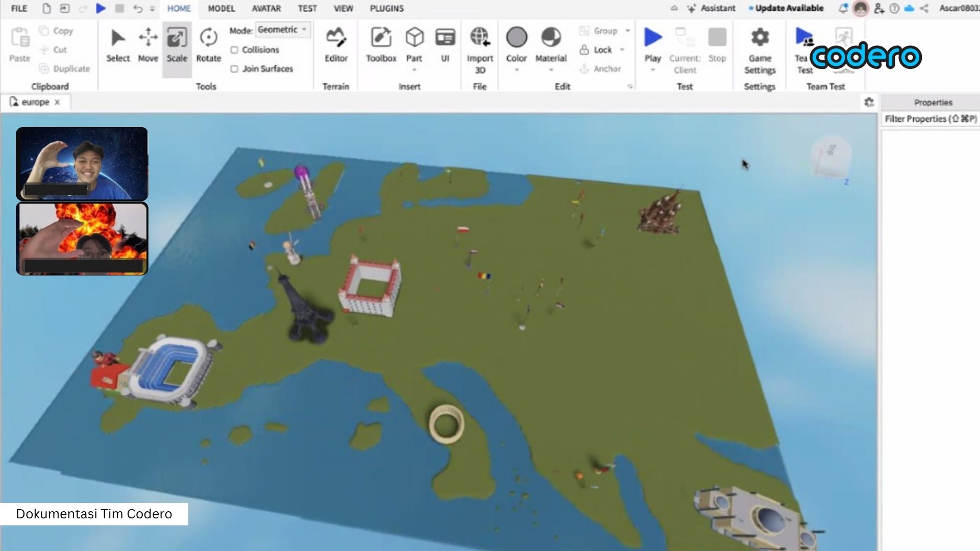Duplicate the selected object

coord(65,68)
